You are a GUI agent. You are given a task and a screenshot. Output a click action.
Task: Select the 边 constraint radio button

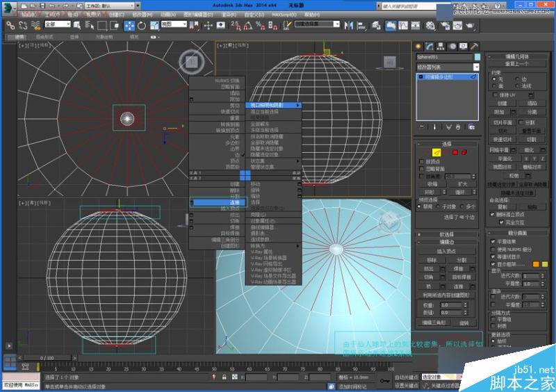[x=518, y=79]
